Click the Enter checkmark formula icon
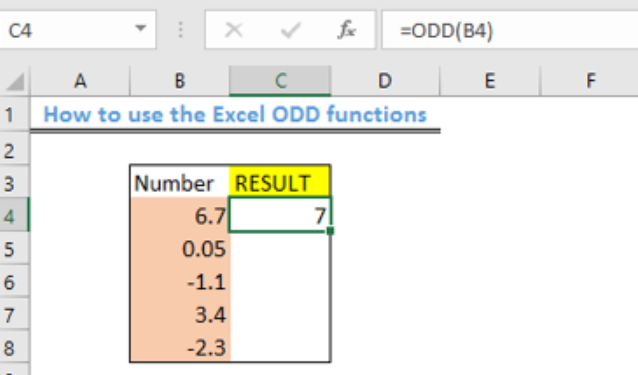 tap(291, 31)
